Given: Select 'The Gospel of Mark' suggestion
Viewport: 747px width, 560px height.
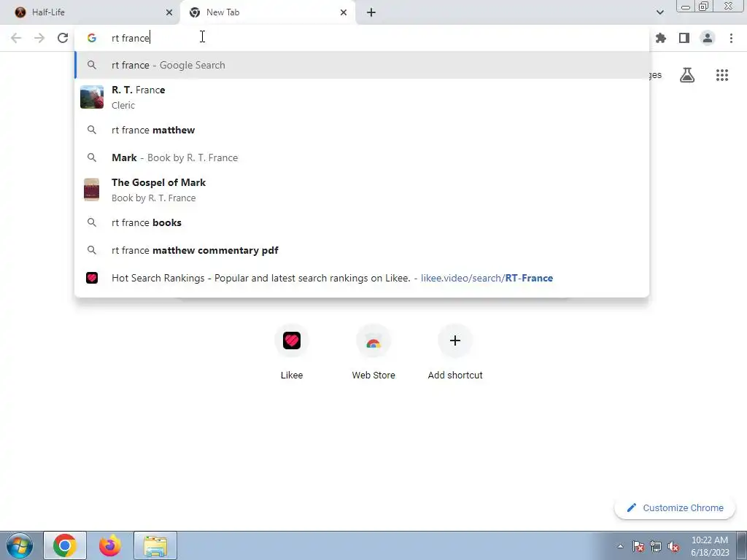Looking at the screenshot, I should [x=362, y=190].
